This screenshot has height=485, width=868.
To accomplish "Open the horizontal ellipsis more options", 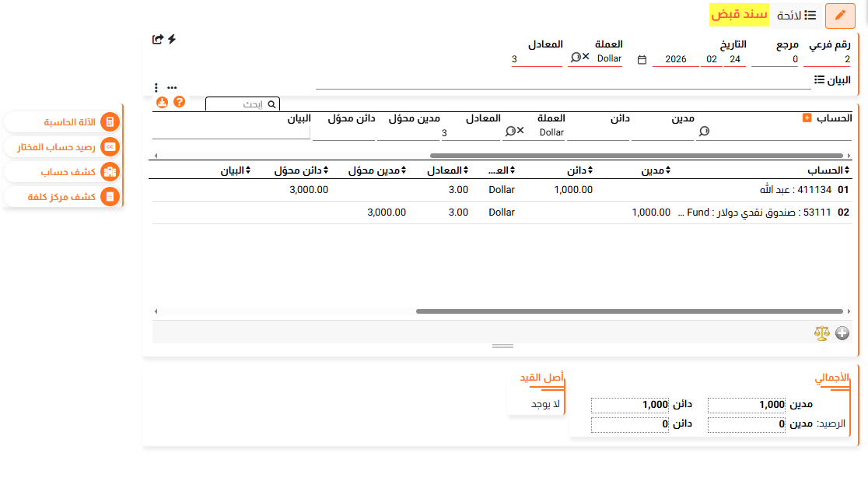I will (172, 87).
